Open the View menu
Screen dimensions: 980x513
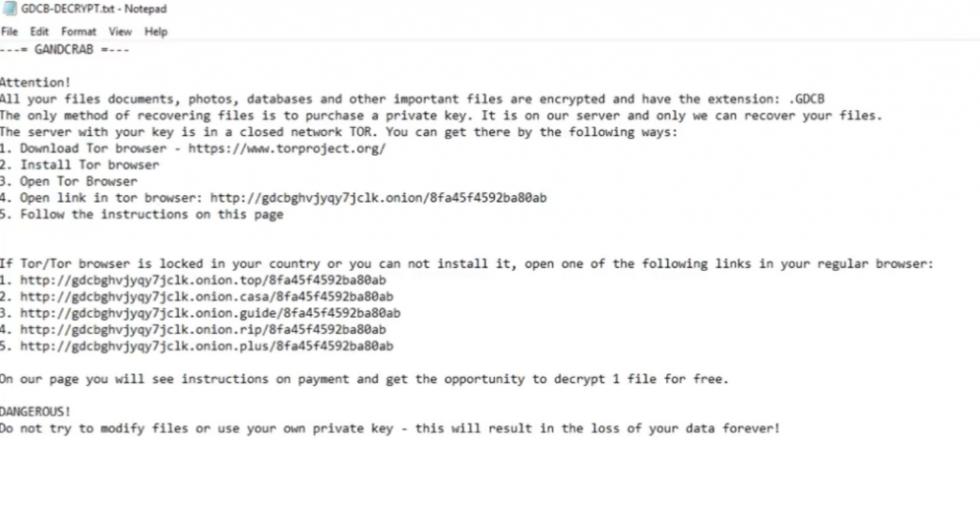120,32
